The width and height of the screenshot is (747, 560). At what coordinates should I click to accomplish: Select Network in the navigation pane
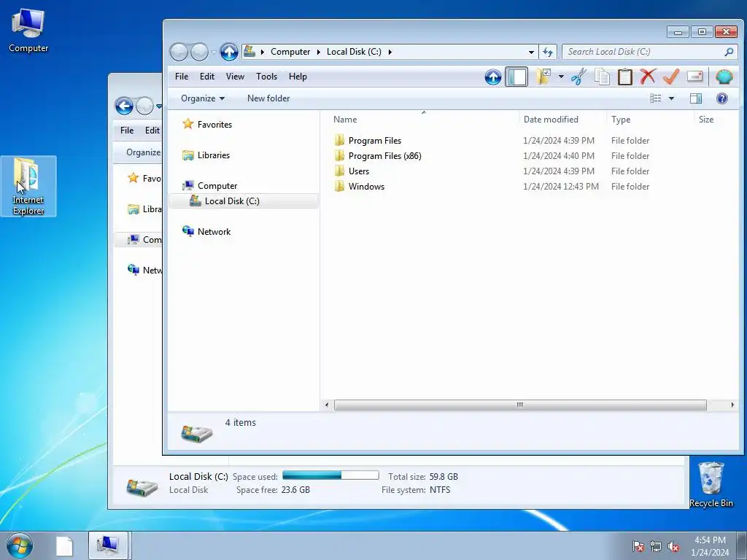tap(214, 232)
